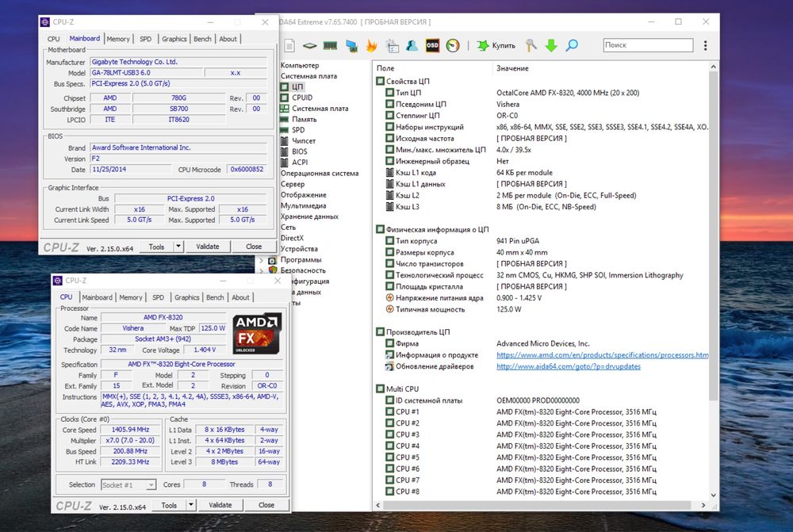Select DirectX in the AIDA64 tree
The image size is (793, 532).
coord(293,238)
